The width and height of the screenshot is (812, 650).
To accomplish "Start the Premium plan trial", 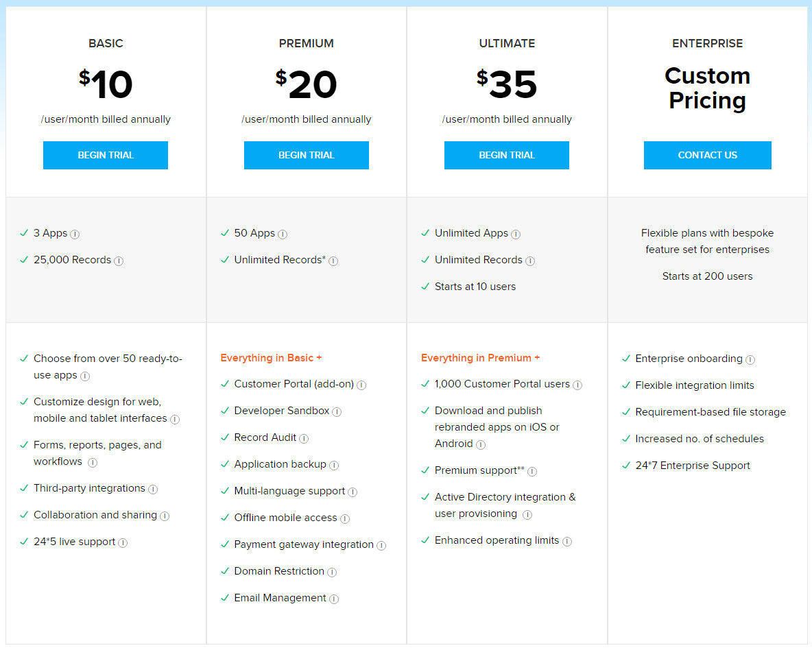I will click(x=306, y=155).
